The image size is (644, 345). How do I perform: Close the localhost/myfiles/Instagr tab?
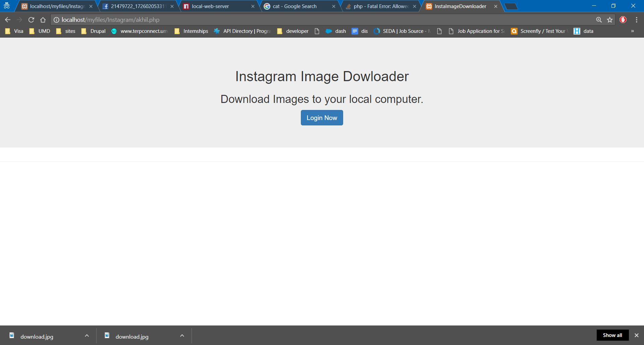pyautogui.click(x=91, y=6)
